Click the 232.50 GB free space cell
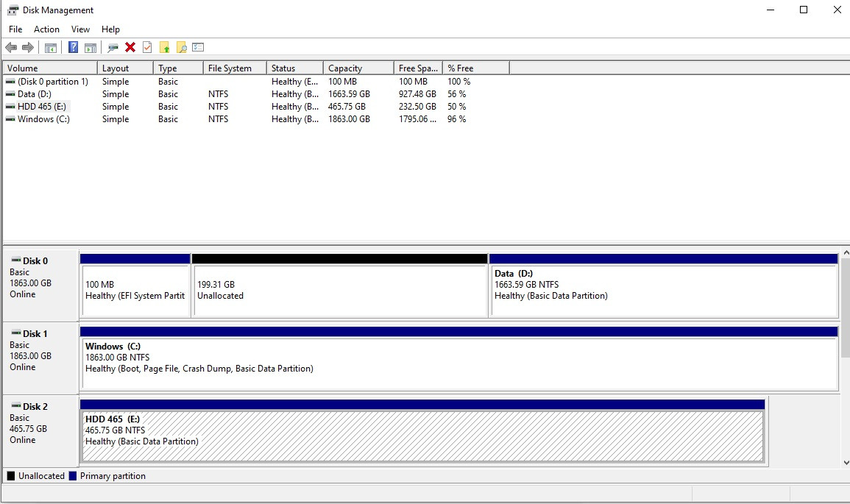The height and width of the screenshot is (504, 850). click(417, 107)
